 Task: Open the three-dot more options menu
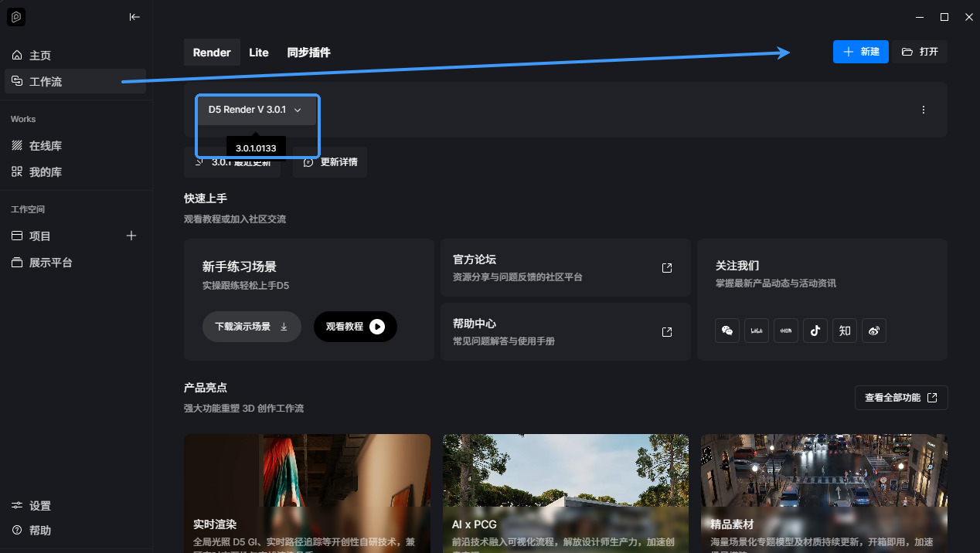click(923, 110)
